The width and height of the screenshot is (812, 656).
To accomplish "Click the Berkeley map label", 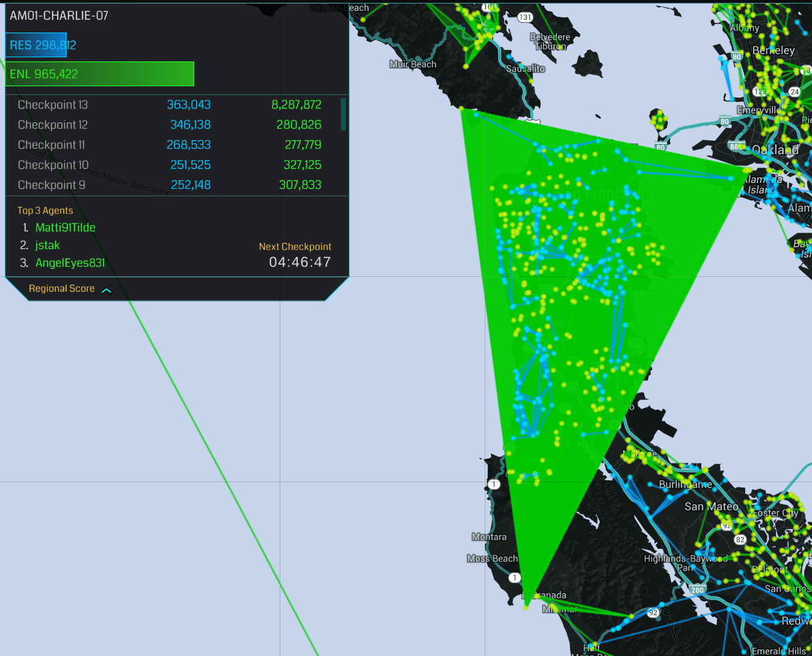I will tap(774, 51).
